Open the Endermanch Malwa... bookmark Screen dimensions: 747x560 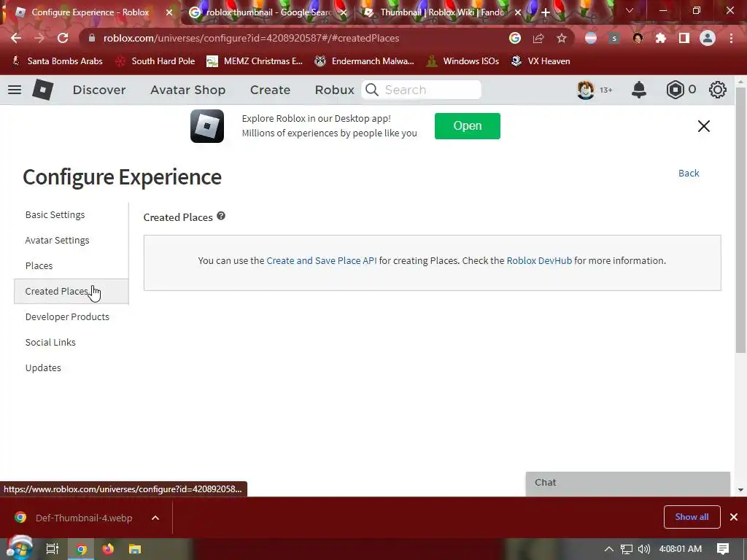click(x=365, y=61)
